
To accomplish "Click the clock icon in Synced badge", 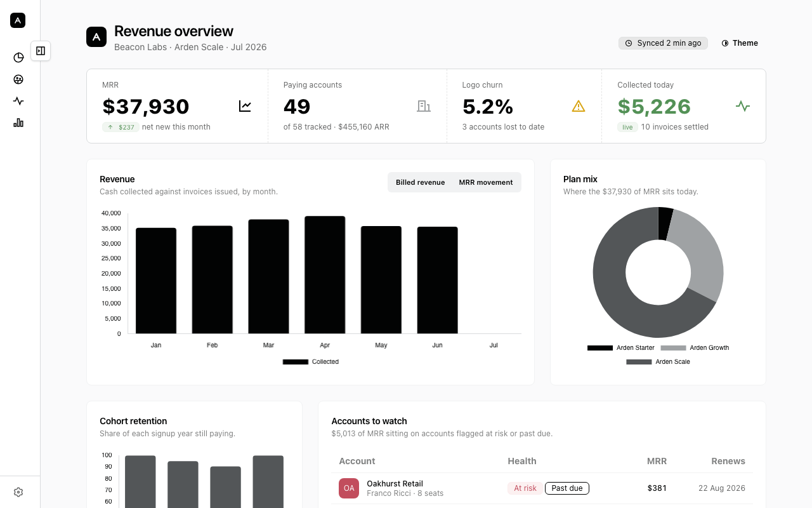I will [629, 43].
